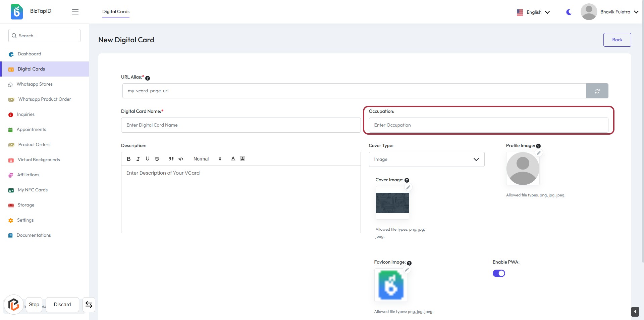Open the Normal text style dropdown
644x320 pixels.
(x=207, y=159)
